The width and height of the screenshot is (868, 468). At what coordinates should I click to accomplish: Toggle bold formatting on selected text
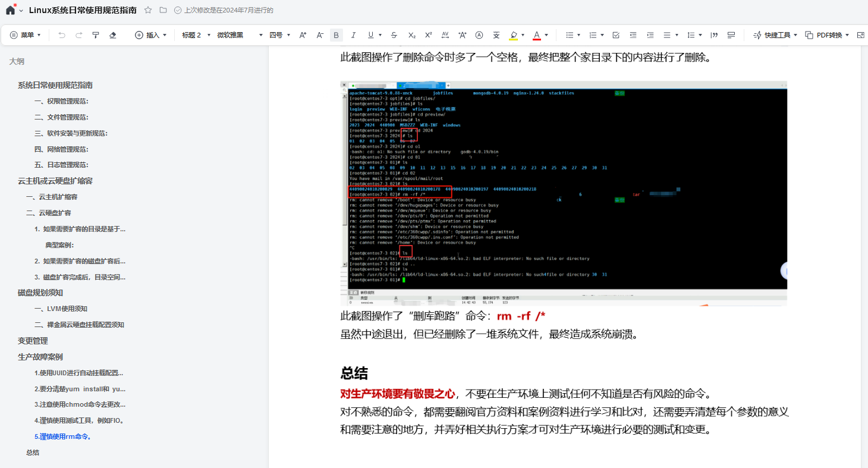pos(336,35)
